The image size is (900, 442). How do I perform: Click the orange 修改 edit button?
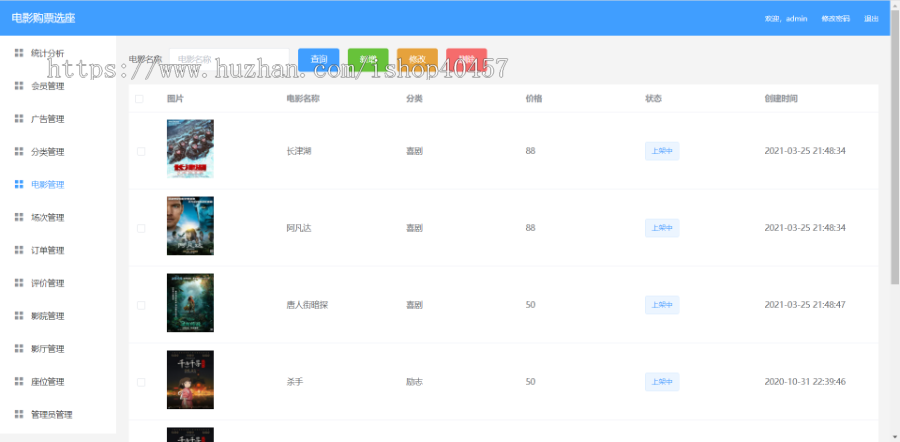click(x=417, y=59)
